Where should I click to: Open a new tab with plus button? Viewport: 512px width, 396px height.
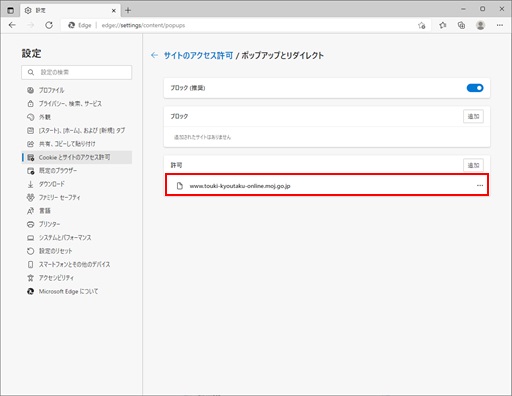[128, 11]
